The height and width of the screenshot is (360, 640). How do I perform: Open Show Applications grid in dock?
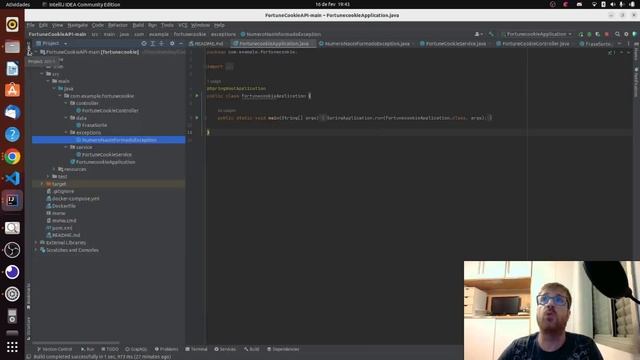(12, 347)
